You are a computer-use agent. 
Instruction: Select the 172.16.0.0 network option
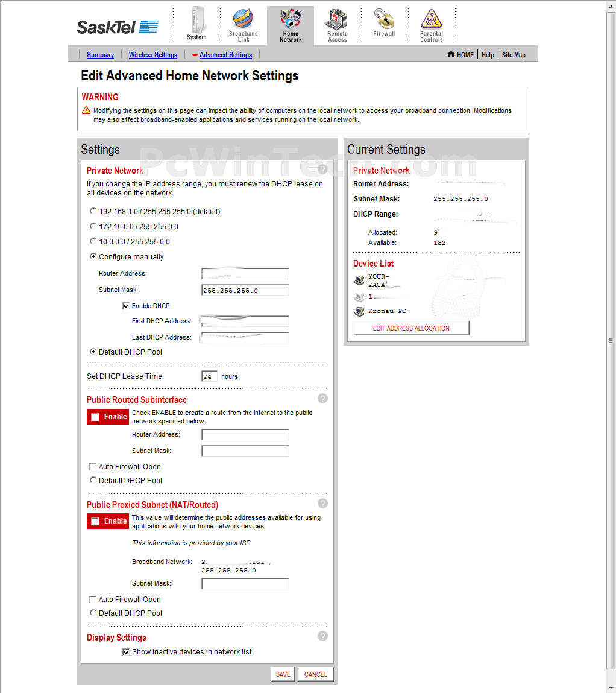[93, 226]
